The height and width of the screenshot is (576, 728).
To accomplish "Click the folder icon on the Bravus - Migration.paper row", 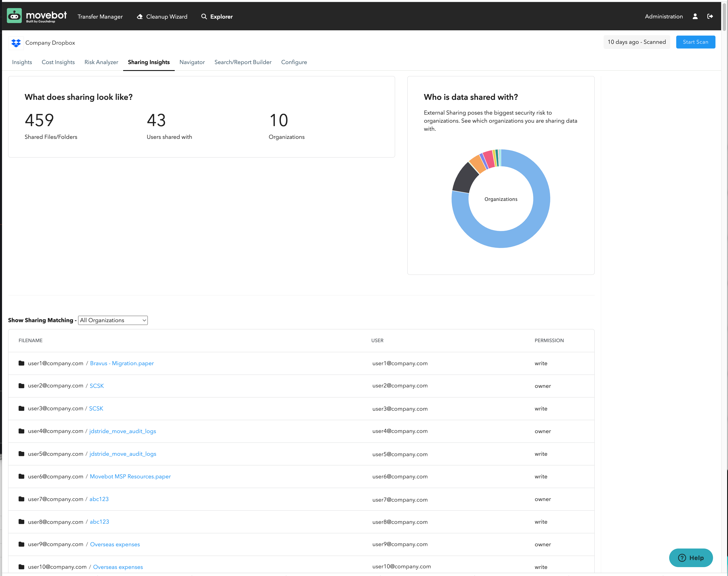I will (21, 363).
